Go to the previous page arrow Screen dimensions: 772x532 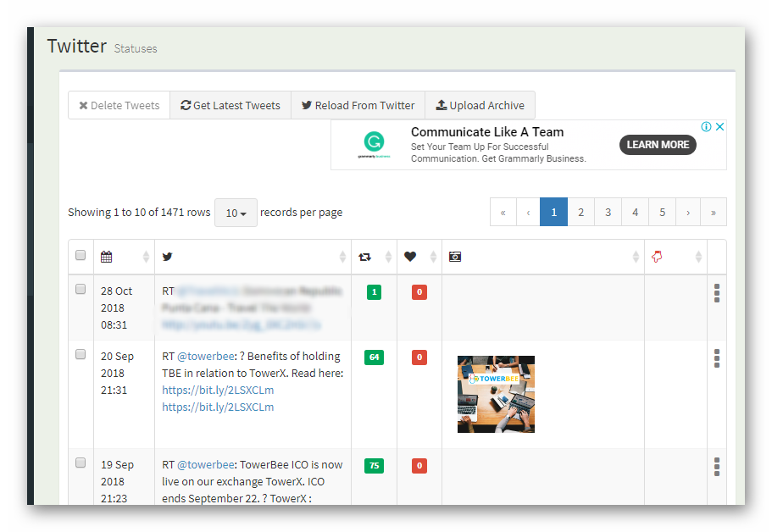coord(528,212)
